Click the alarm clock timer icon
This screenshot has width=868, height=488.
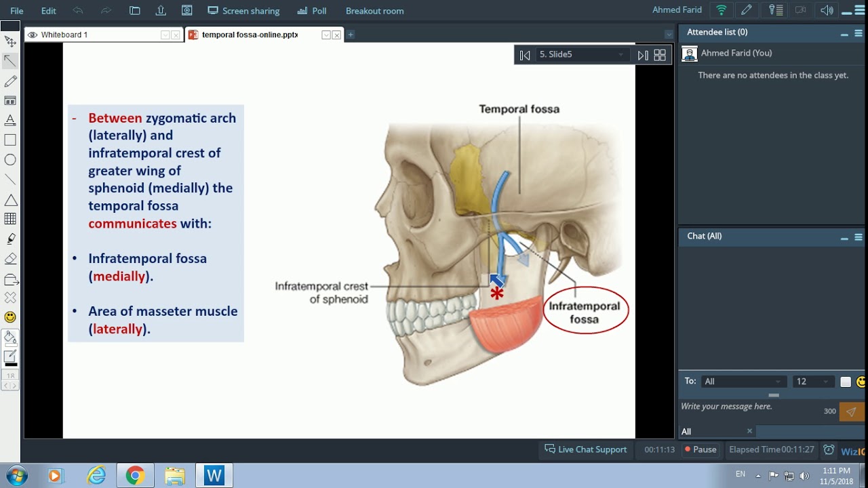pos(829,450)
